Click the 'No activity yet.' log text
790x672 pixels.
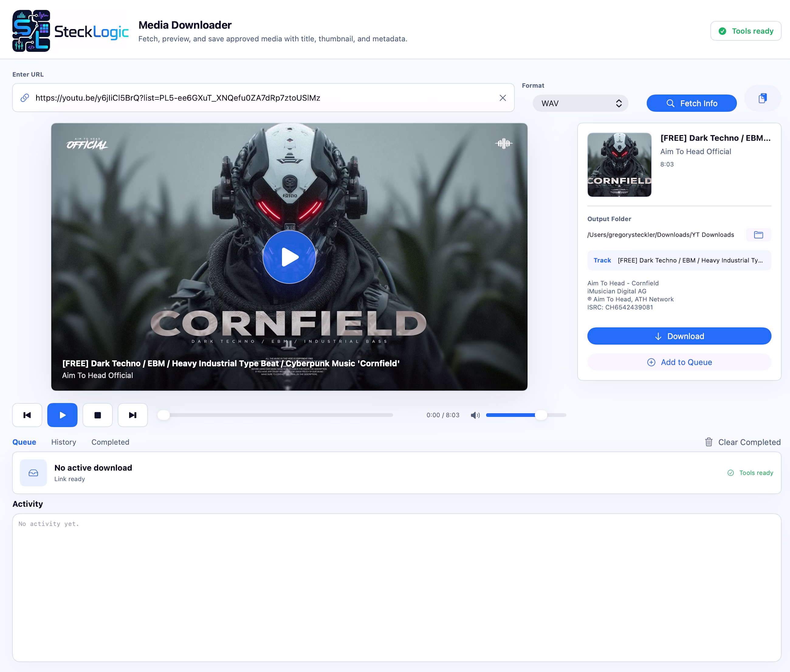(x=49, y=524)
